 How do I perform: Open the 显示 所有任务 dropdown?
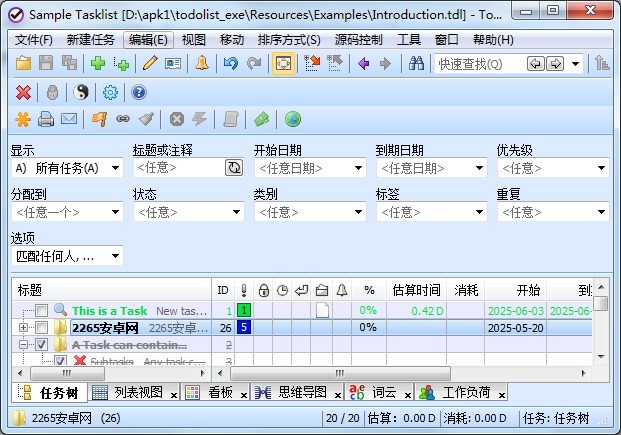(66, 168)
